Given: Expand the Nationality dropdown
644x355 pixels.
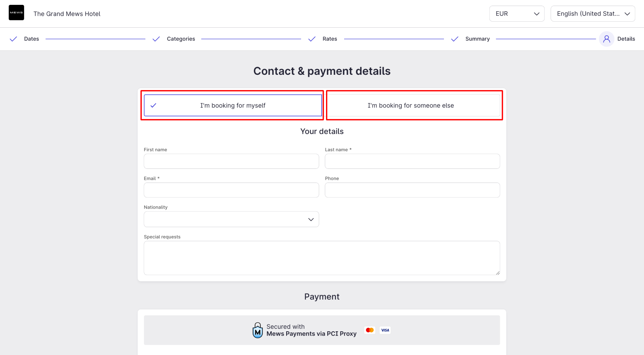Looking at the screenshot, I should click(x=231, y=220).
